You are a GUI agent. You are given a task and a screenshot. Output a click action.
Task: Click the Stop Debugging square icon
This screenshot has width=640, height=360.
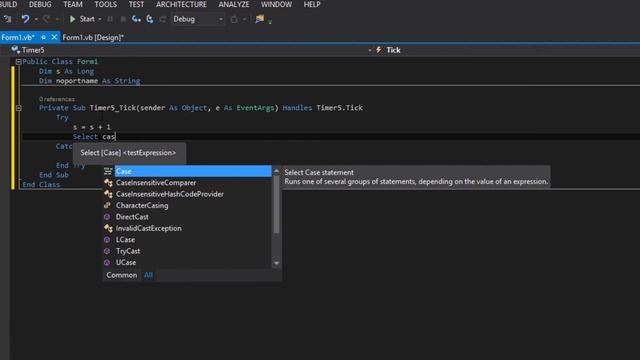(123, 19)
